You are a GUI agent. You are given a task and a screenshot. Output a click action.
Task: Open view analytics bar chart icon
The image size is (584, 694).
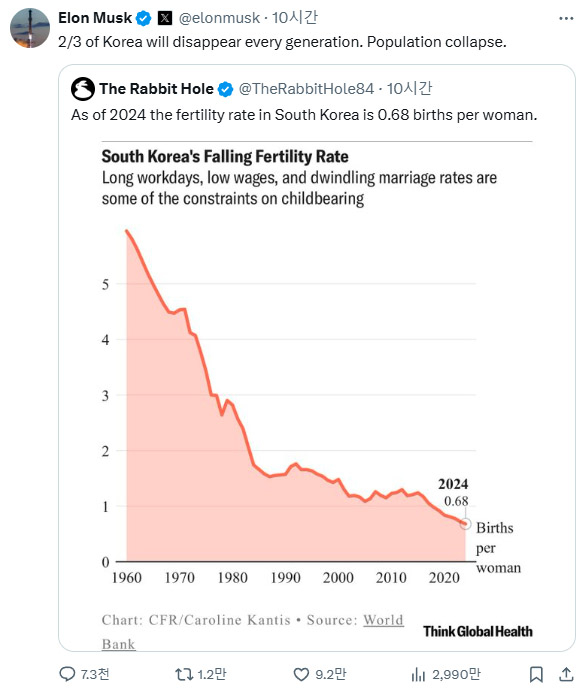click(x=418, y=675)
